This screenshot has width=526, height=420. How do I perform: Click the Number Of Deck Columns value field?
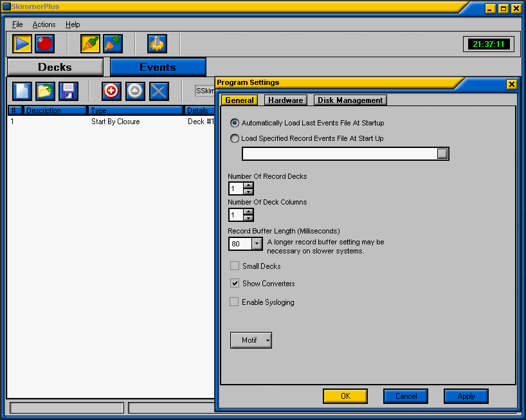236,215
